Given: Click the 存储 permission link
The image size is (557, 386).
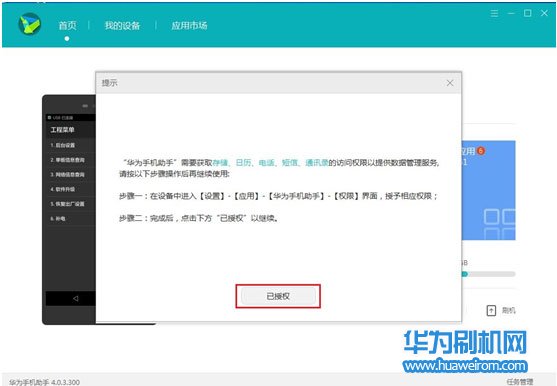Looking at the screenshot, I should (220, 163).
